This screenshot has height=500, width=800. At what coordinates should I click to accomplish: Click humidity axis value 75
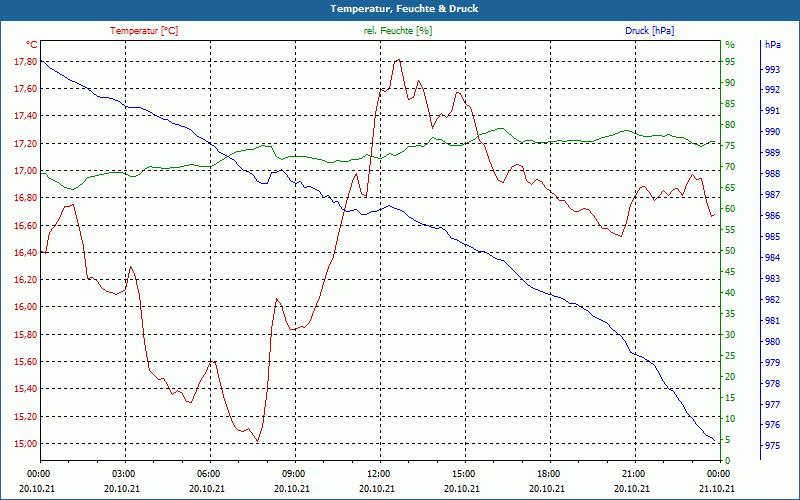pyautogui.click(x=730, y=145)
